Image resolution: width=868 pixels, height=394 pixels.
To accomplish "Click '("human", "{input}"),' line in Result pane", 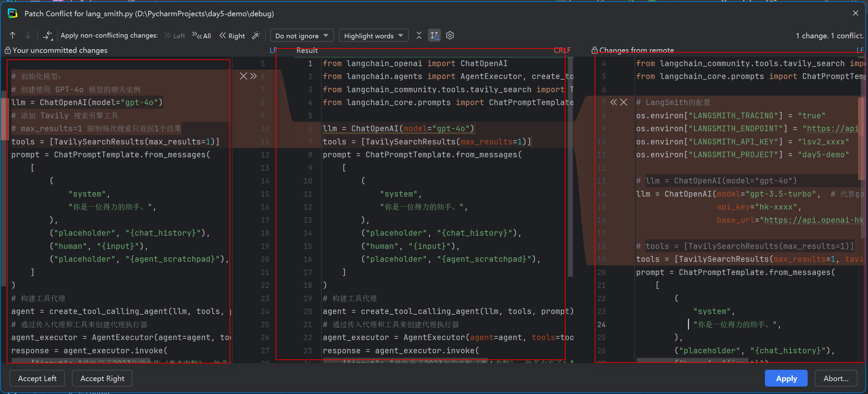I will pos(411,246).
